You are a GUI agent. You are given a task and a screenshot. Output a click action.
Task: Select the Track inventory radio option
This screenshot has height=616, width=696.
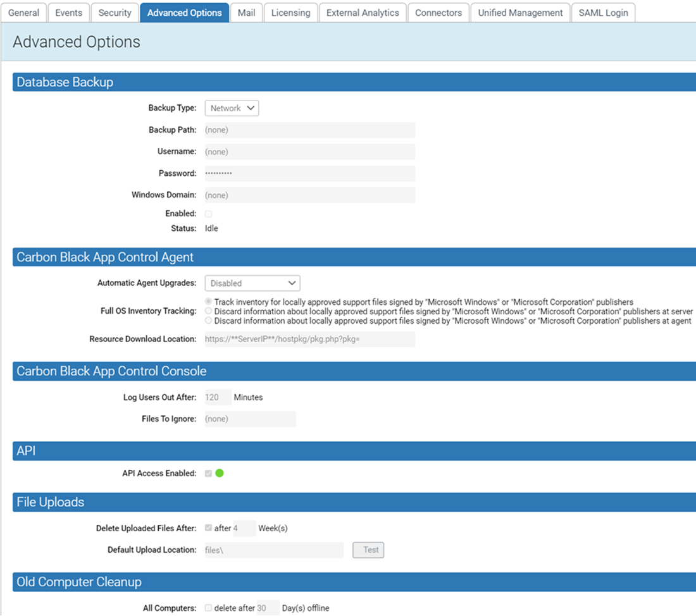(208, 301)
